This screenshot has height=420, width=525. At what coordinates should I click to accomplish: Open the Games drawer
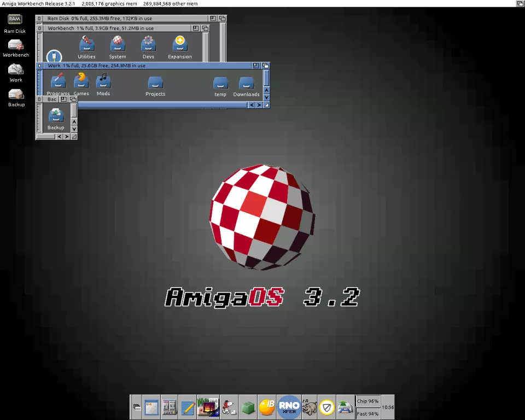pyautogui.click(x=81, y=81)
